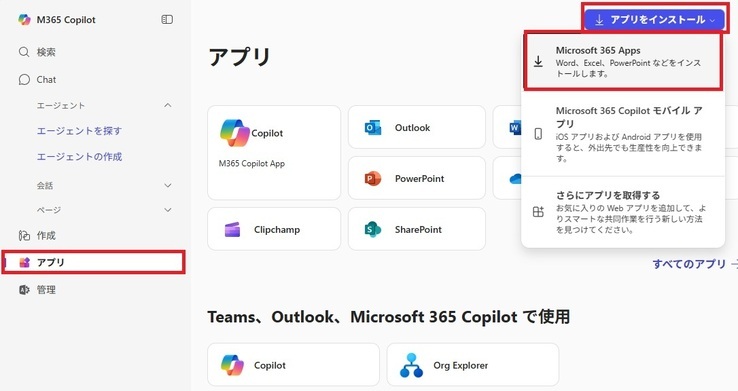This screenshot has width=738, height=391.
Task: Select Microsoft 365 Apps install option
Action: 623,61
